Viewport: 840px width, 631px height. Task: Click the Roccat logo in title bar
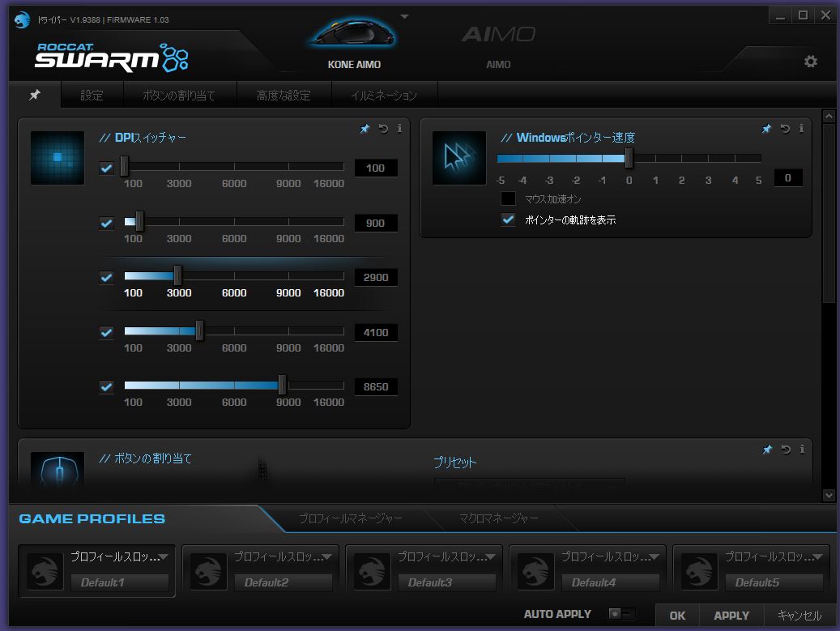coord(22,19)
